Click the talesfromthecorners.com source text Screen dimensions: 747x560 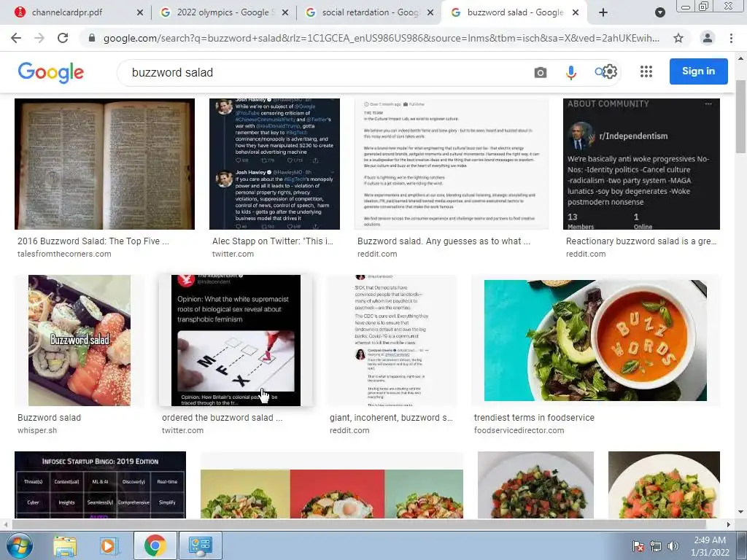[64, 254]
